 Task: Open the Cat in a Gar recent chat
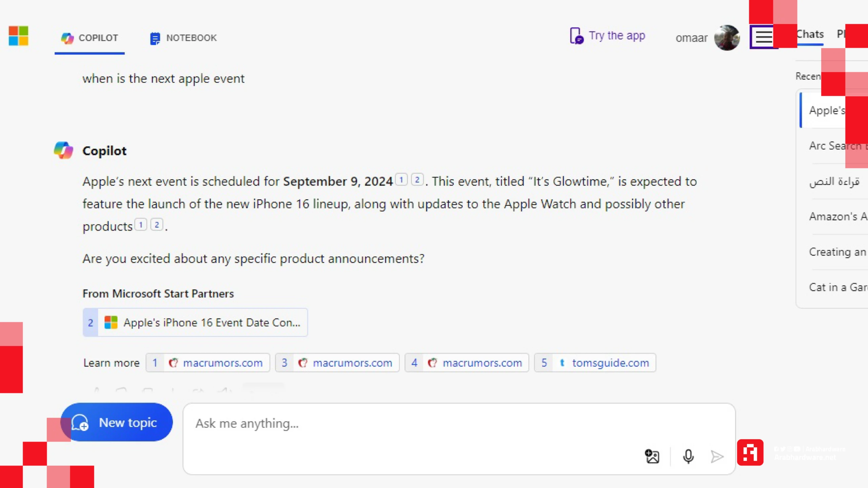(838, 287)
